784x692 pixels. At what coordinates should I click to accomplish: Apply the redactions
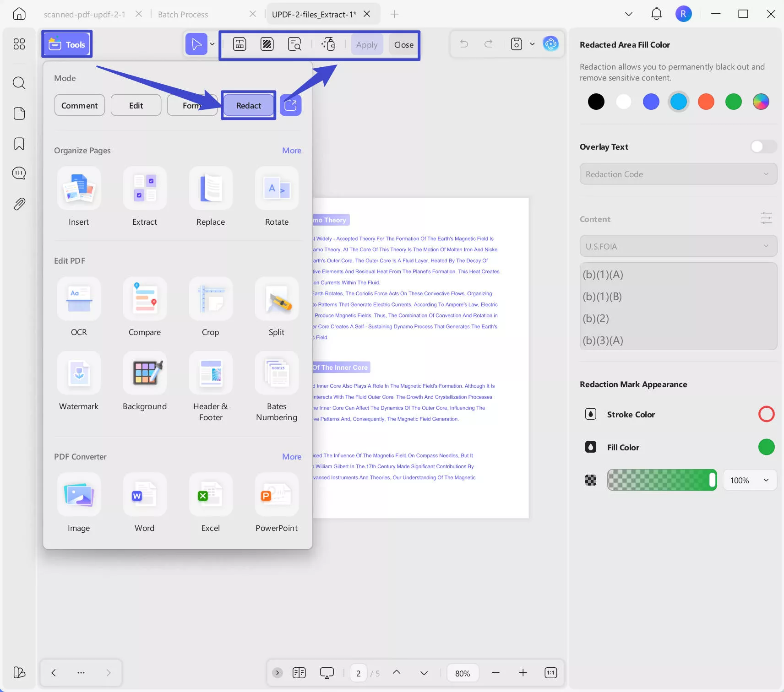pos(367,44)
